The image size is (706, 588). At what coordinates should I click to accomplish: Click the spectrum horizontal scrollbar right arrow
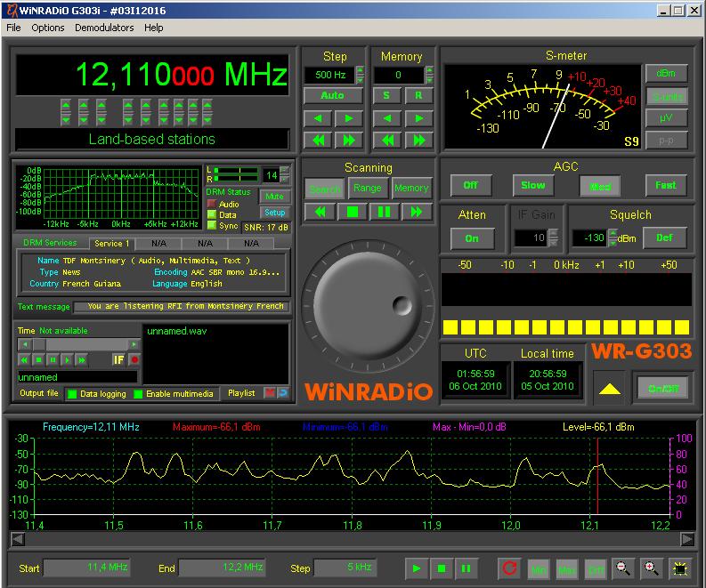687,539
